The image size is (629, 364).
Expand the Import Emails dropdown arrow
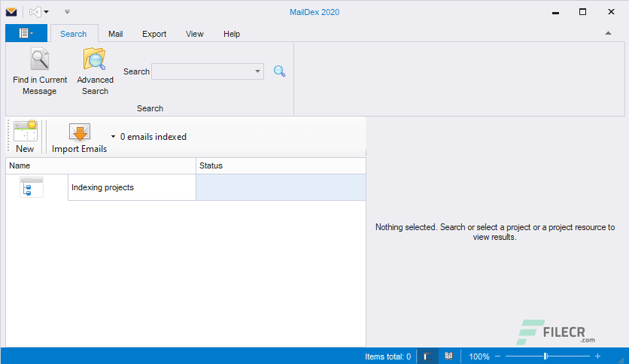point(113,137)
